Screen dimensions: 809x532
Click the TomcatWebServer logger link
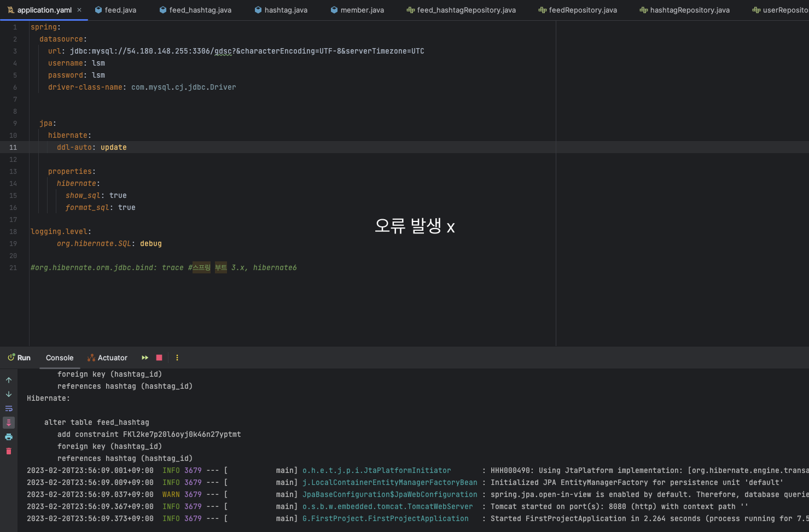tap(388, 507)
